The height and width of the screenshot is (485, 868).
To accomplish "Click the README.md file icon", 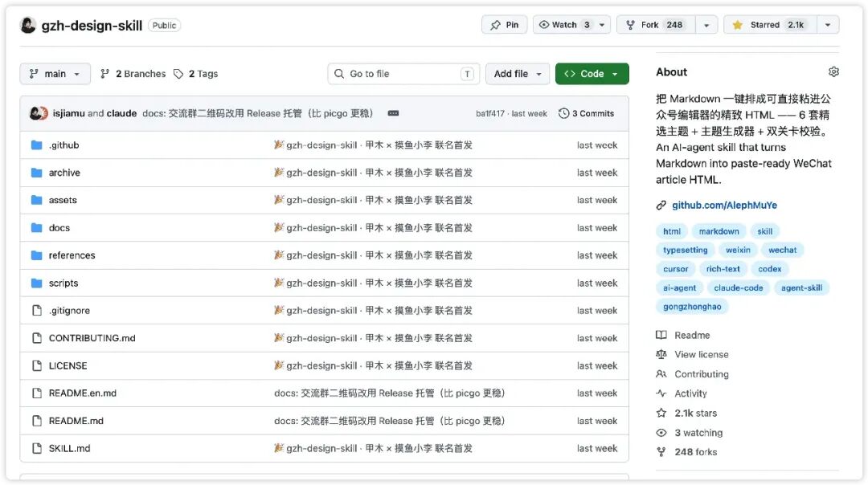I will pyautogui.click(x=36, y=421).
